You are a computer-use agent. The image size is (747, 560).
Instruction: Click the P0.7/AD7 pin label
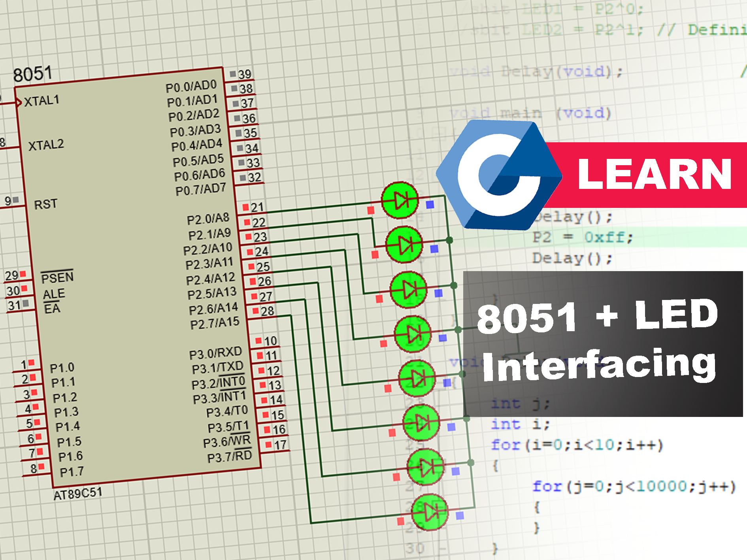201,190
